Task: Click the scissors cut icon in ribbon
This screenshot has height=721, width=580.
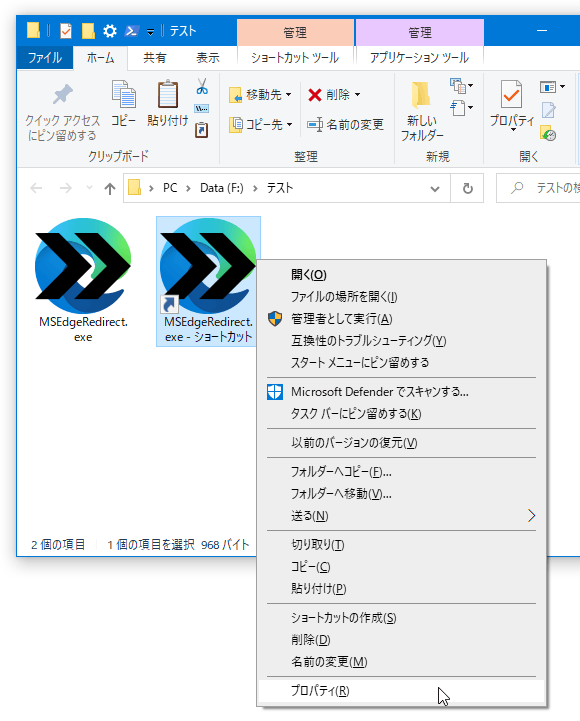Action: click(202, 86)
